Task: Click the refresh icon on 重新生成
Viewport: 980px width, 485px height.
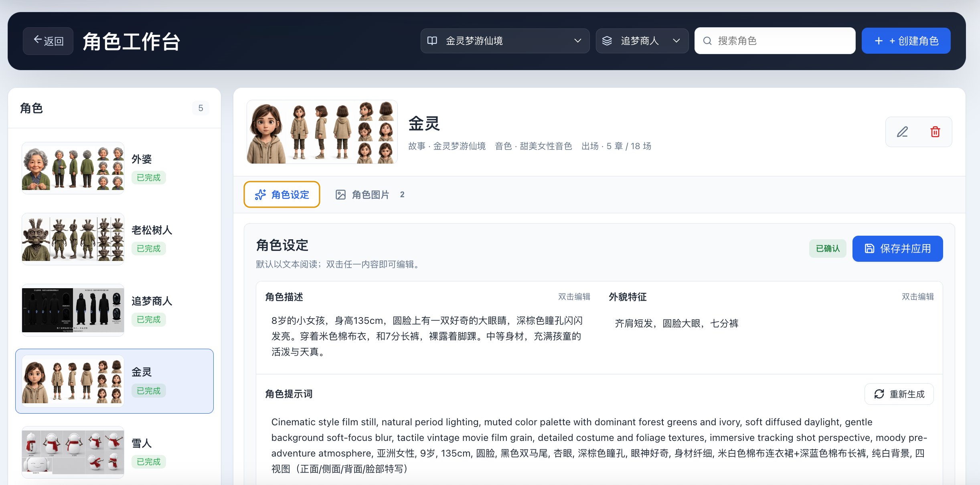Action: pos(879,394)
